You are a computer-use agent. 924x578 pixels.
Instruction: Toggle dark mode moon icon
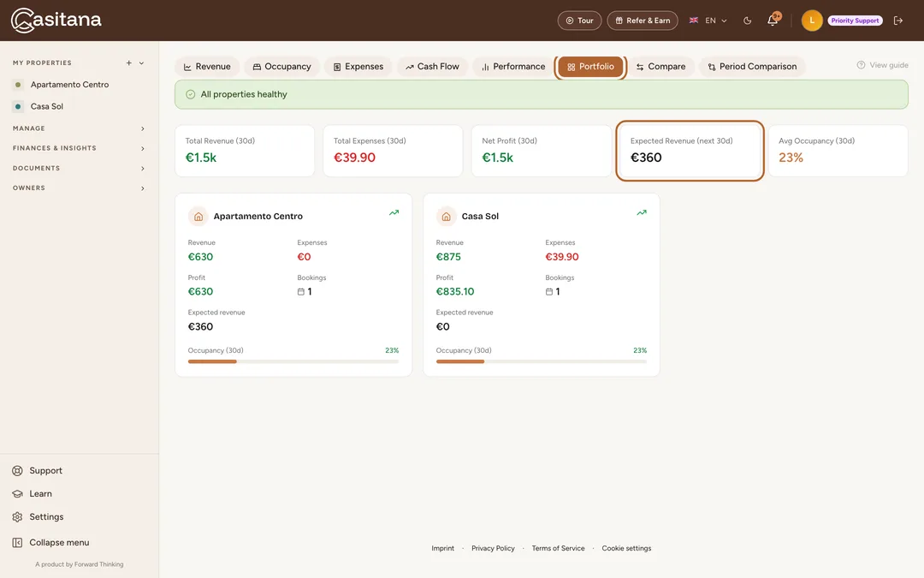click(747, 21)
